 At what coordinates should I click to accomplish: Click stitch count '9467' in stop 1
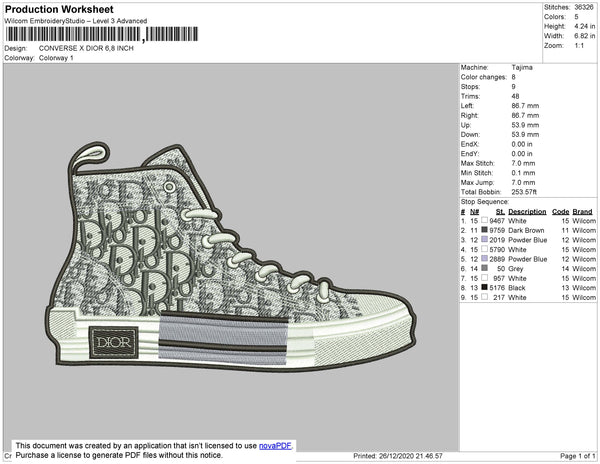pyautogui.click(x=497, y=221)
